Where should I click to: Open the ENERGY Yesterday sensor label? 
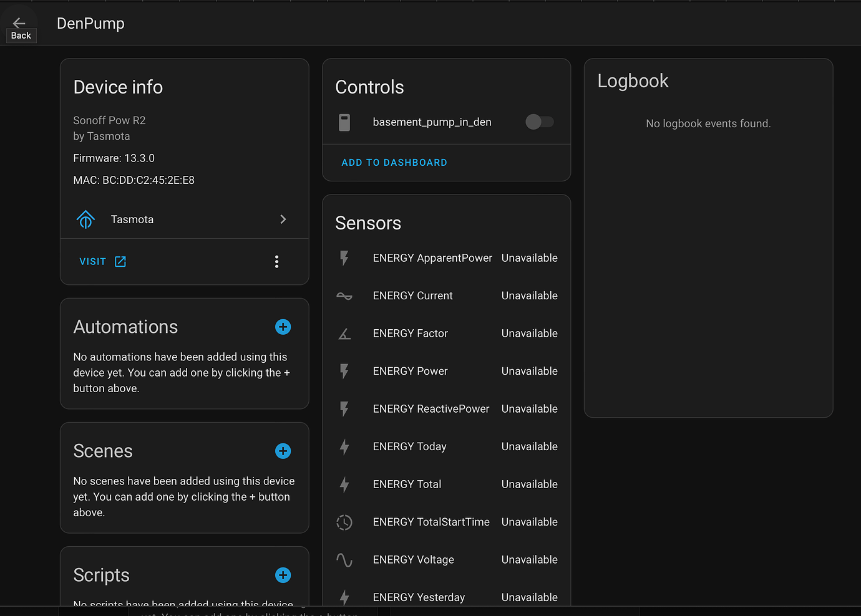coord(419,597)
